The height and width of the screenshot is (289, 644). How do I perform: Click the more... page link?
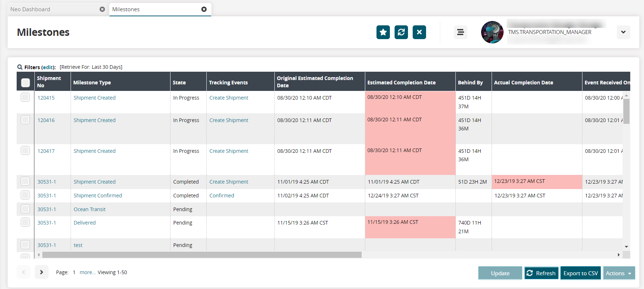point(87,272)
